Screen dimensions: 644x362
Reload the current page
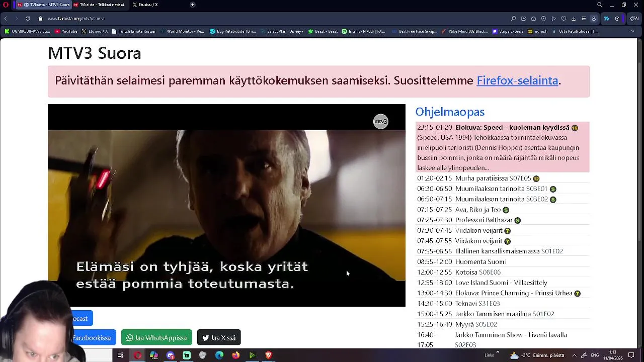pyautogui.click(x=28, y=19)
